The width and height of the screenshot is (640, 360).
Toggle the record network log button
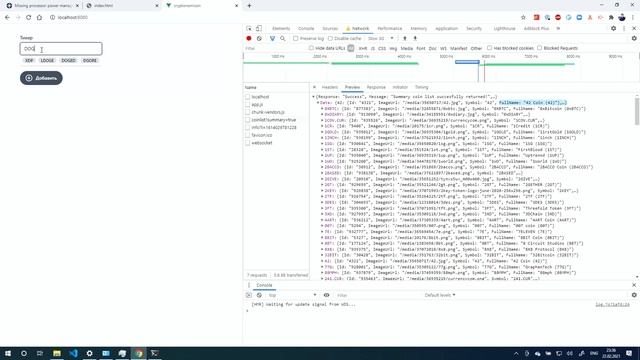tap(249, 38)
